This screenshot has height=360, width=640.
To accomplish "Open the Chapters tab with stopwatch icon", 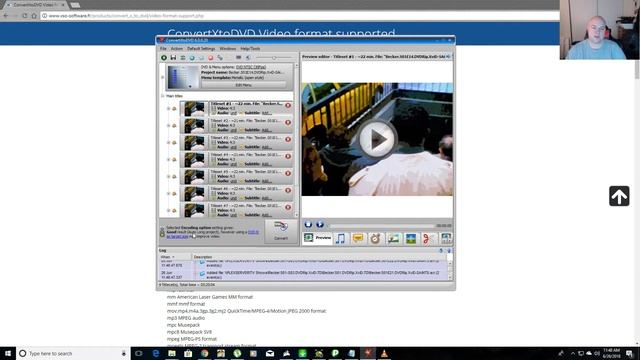I will click(x=376, y=238).
